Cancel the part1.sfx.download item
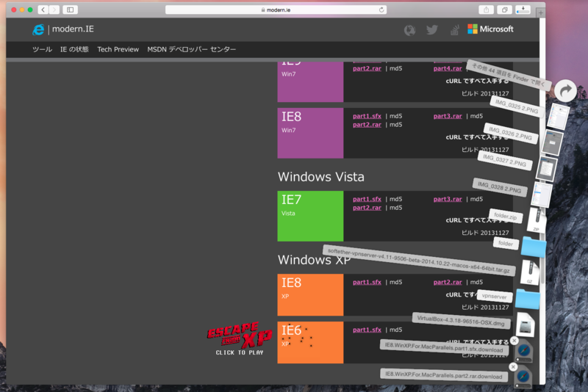This screenshot has height=392, width=588. point(514,341)
